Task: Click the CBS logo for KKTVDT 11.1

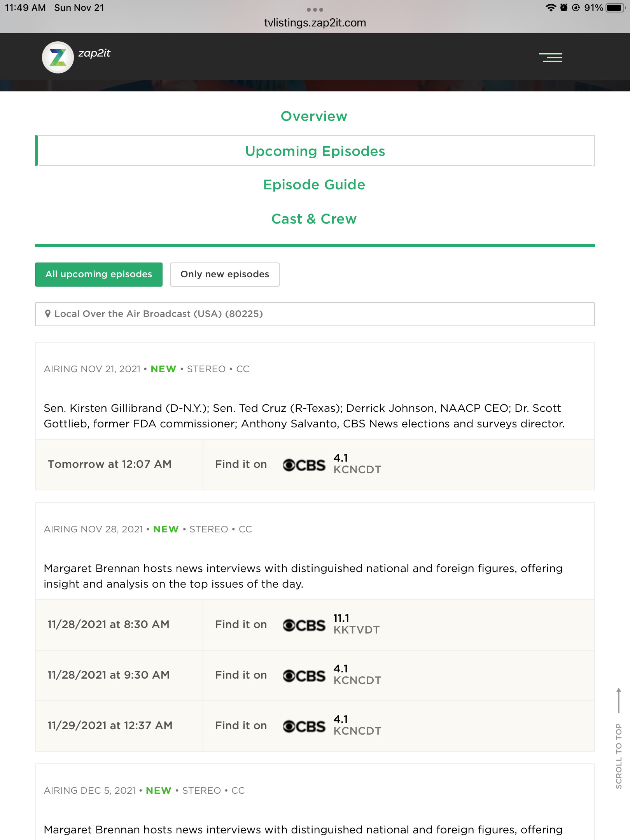Action: click(x=304, y=625)
